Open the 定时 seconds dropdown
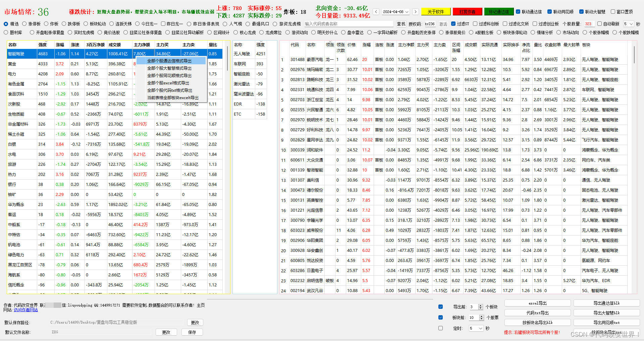The width and height of the screenshot is (644, 341). (x=476, y=328)
